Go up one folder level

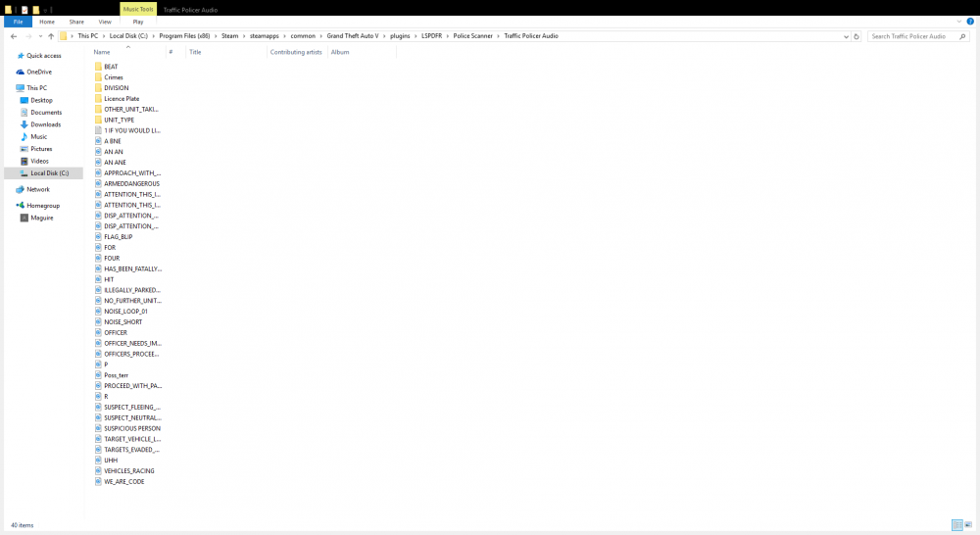pyautogui.click(x=51, y=36)
